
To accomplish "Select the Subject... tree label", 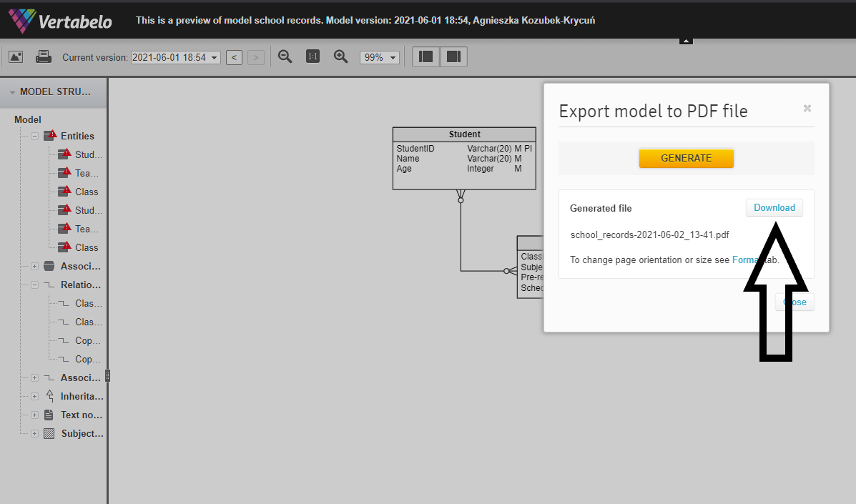I will click(82, 434).
